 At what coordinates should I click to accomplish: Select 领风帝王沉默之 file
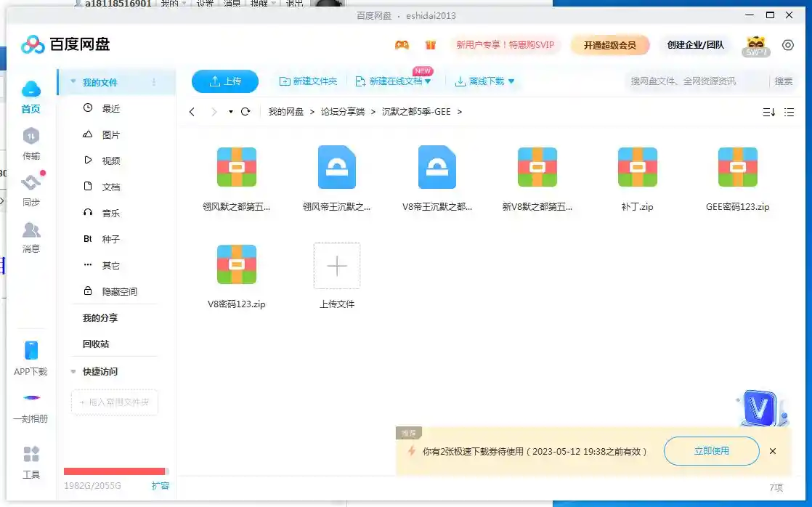(336, 179)
